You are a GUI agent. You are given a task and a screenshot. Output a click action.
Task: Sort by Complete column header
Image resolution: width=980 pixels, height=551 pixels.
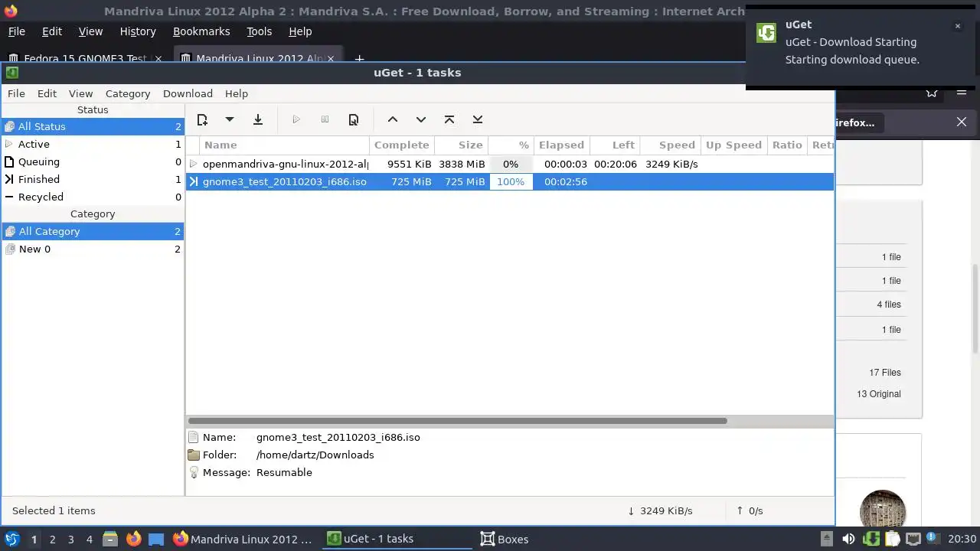pos(402,145)
